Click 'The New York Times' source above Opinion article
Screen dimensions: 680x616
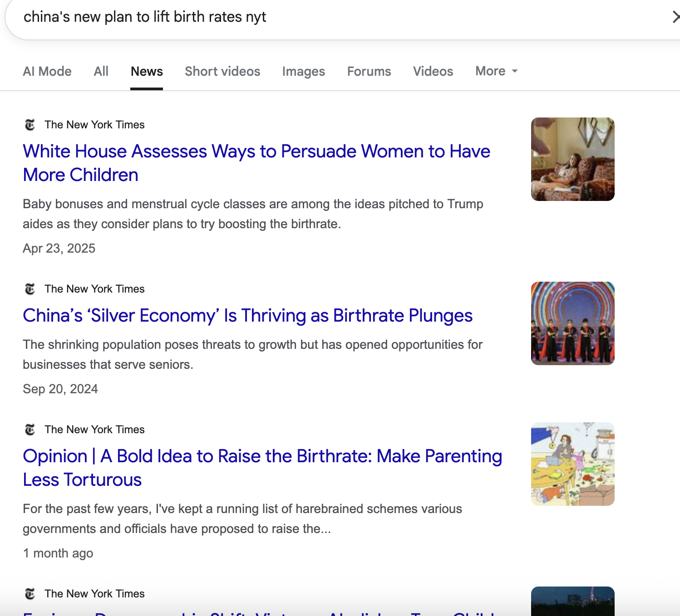click(x=94, y=430)
